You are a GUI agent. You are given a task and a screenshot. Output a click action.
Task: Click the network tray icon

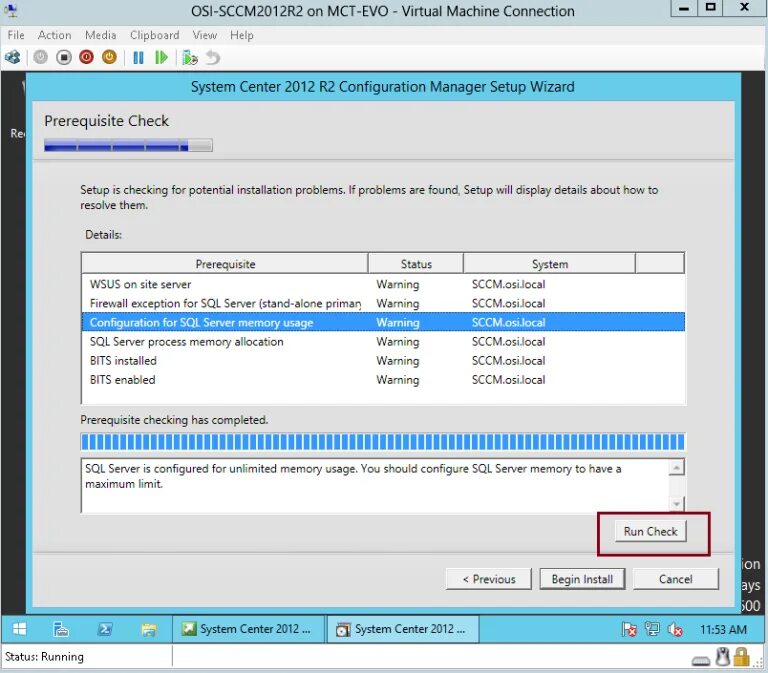point(652,629)
